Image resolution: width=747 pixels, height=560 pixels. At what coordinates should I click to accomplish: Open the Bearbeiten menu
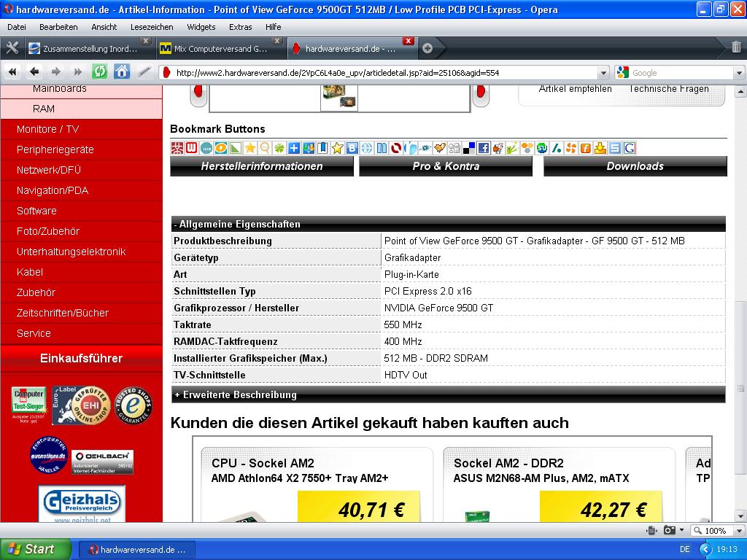click(x=58, y=27)
